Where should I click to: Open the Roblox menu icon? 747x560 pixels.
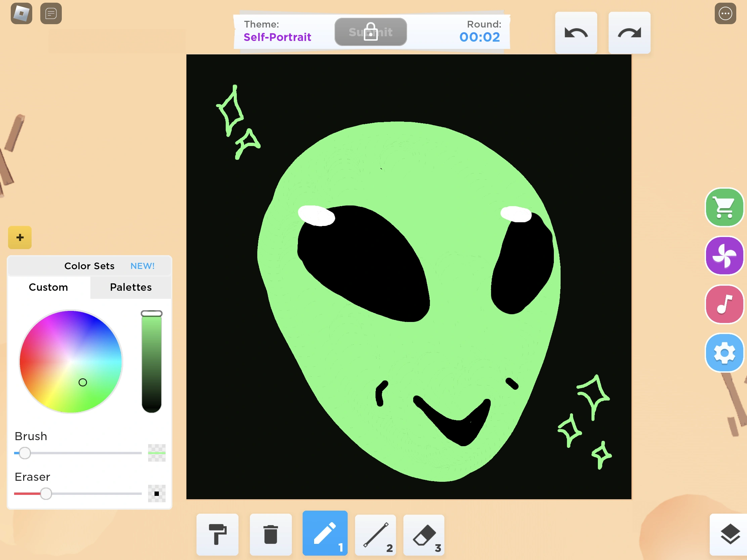[x=21, y=13]
